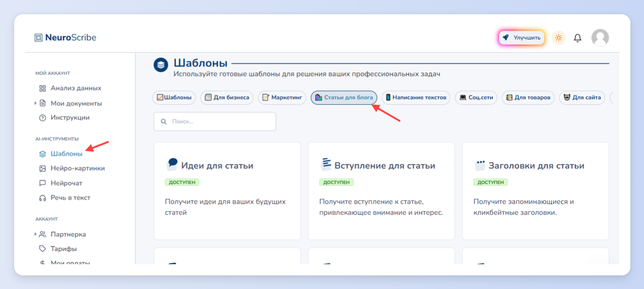Viewport: 644px width, 289px height.
Task: Toggle the light/dark theme sun icon
Action: [x=559, y=38]
